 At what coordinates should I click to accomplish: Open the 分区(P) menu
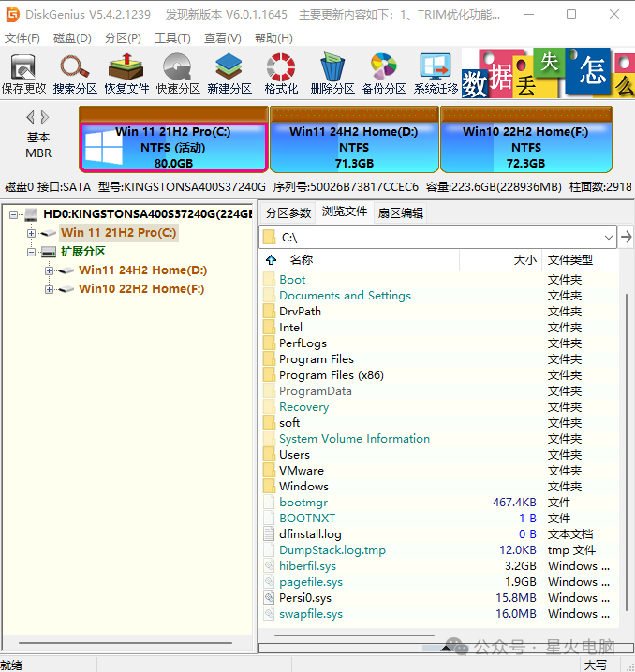click(x=123, y=38)
